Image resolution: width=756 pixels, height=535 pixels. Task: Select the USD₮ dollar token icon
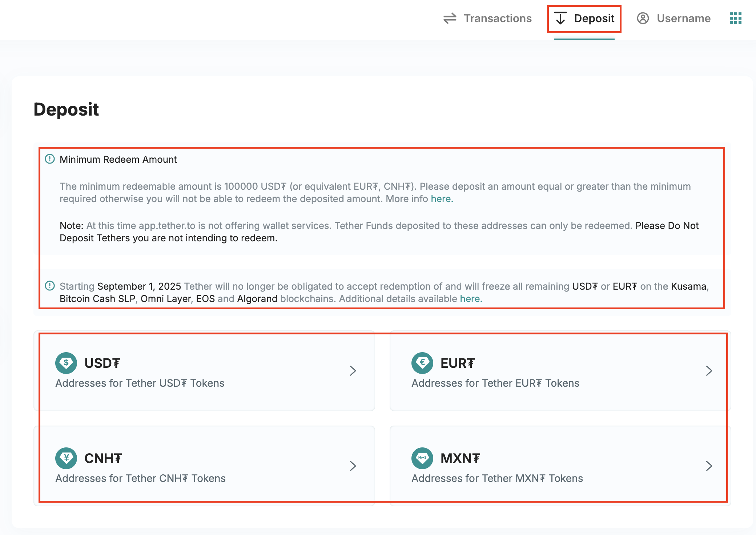tap(66, 363)
